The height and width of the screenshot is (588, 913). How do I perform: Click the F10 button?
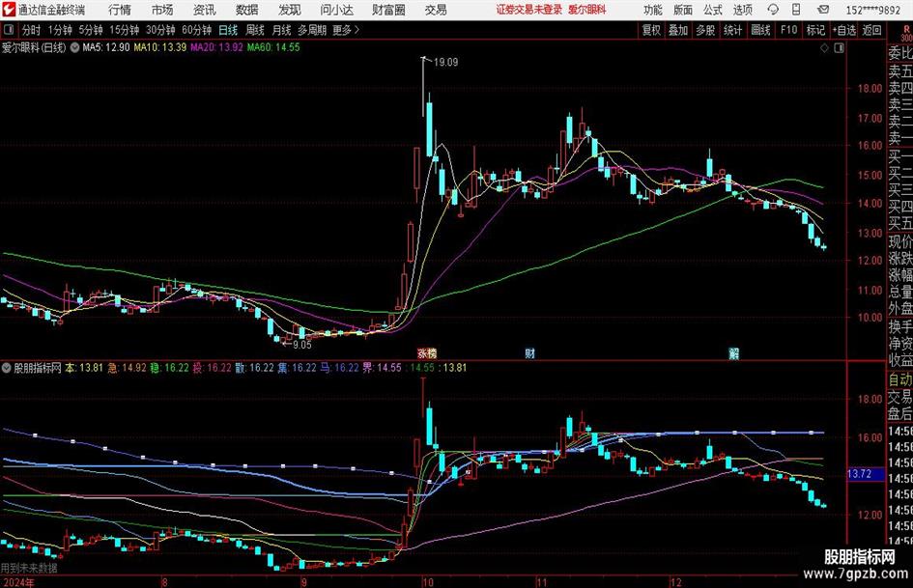pos(789,30)
